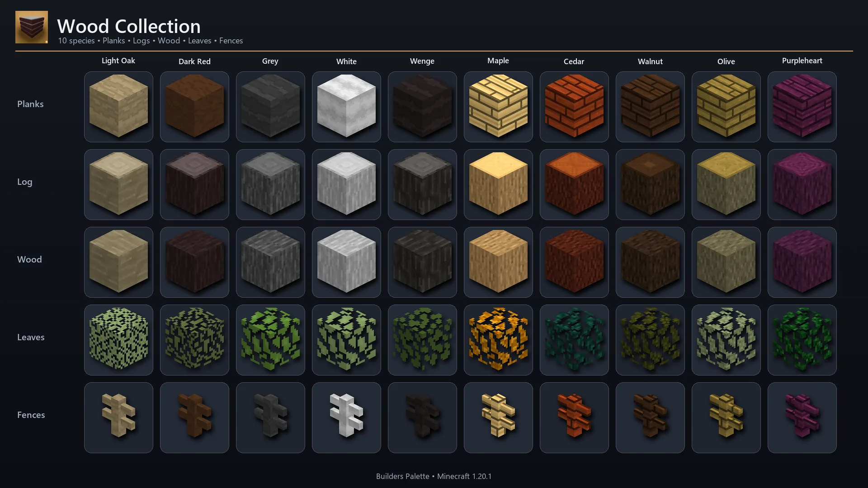The height and width of the screenshot is (488, 868).
Task: Choose the Maple log block
Action: point(498,184)
